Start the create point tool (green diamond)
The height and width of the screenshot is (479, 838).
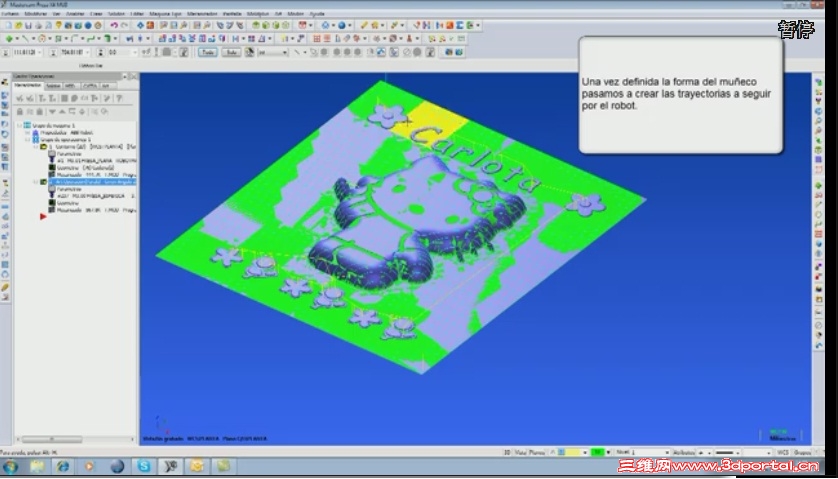pyautogui.click(x=9, y=38)
